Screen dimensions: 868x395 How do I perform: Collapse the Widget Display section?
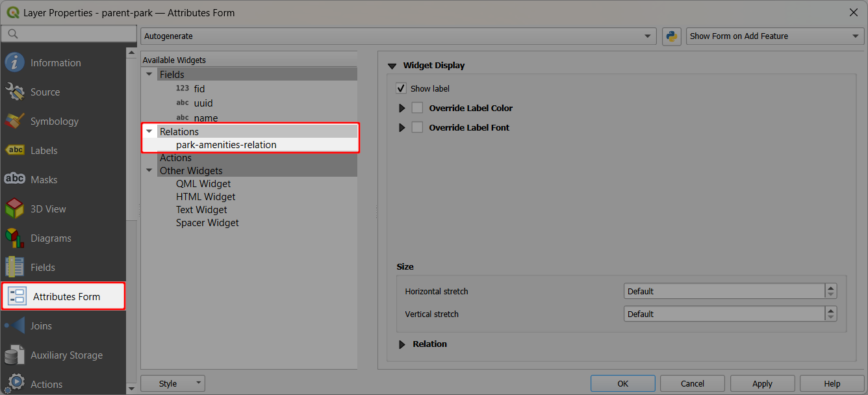[x=392, y=66]
